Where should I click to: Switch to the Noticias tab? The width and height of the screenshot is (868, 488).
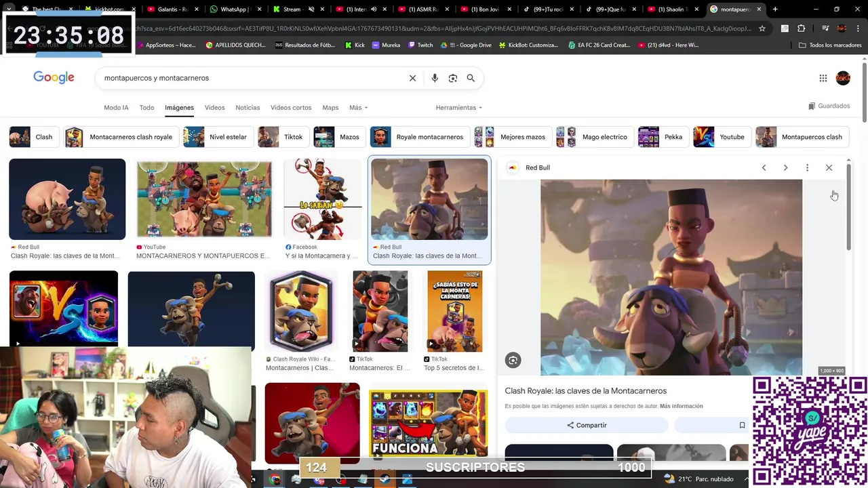[x=248, y=108]
